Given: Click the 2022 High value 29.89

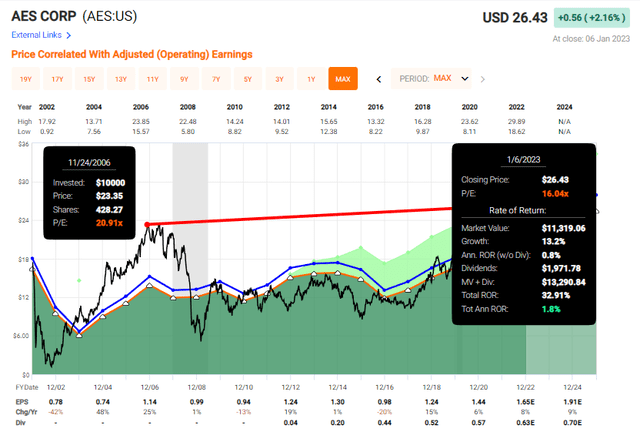Looking at the screenshot, I should point(517,122).
